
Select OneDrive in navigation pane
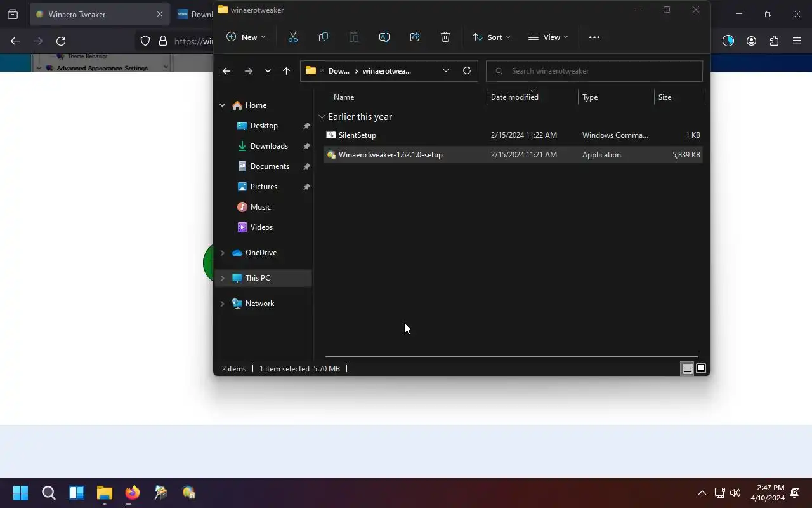[x=261, y=253]
